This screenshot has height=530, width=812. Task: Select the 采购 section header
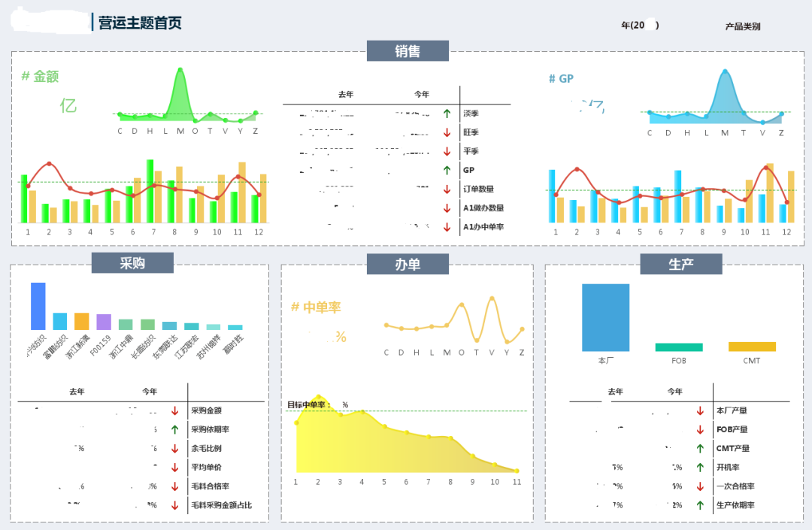pos(132,263)
